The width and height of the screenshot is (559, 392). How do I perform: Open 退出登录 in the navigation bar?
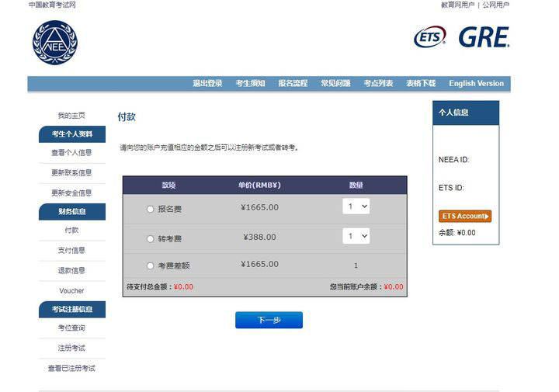click(x=207, y=84)
